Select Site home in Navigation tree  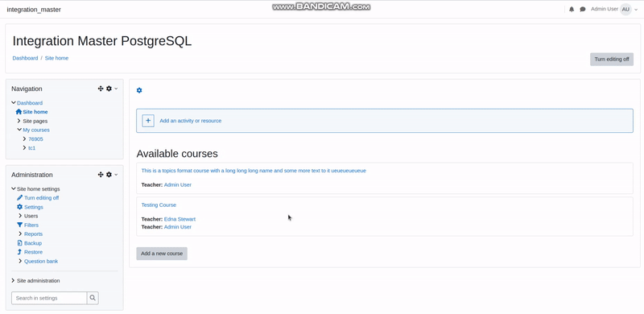coord(35,112)
